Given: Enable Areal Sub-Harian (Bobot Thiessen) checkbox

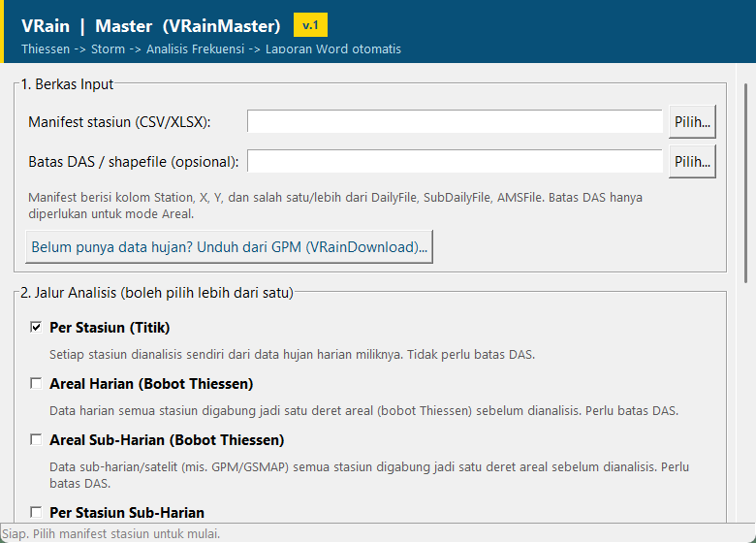Looking at the screenshot, I should [x=36, y=440].
